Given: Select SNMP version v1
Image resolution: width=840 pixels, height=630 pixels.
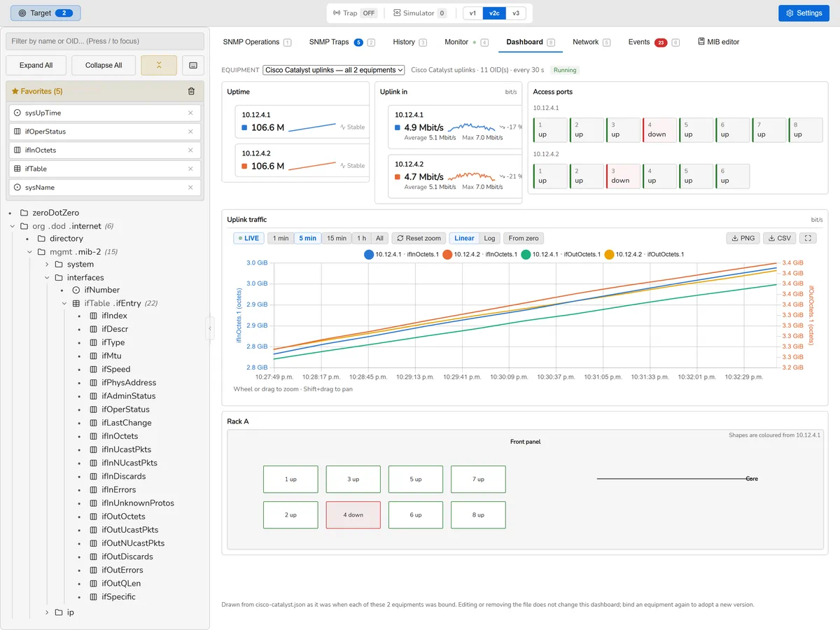Looking at the screenshot, I should [473, 13].
